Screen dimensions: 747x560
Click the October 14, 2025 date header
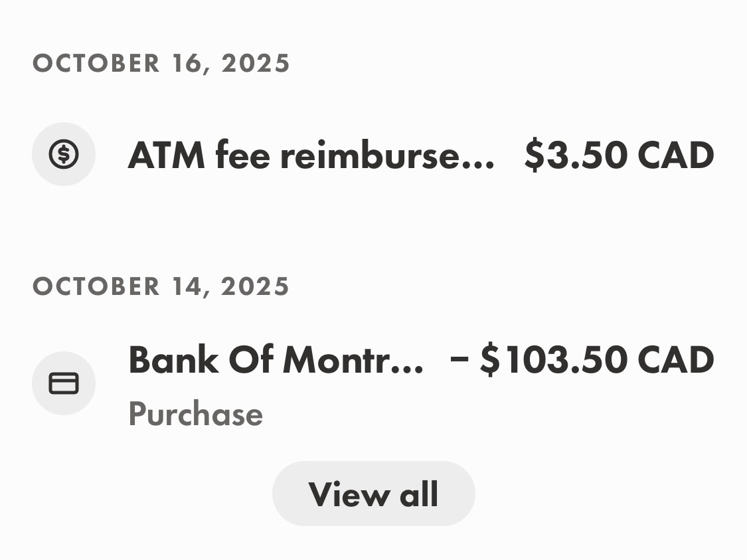click(x=161, y=287)
